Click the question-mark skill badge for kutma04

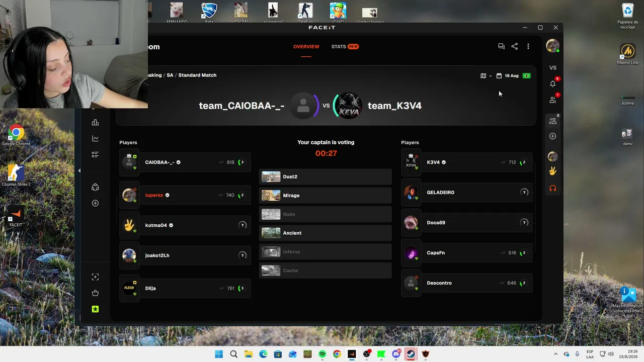(x=243, y=225)
